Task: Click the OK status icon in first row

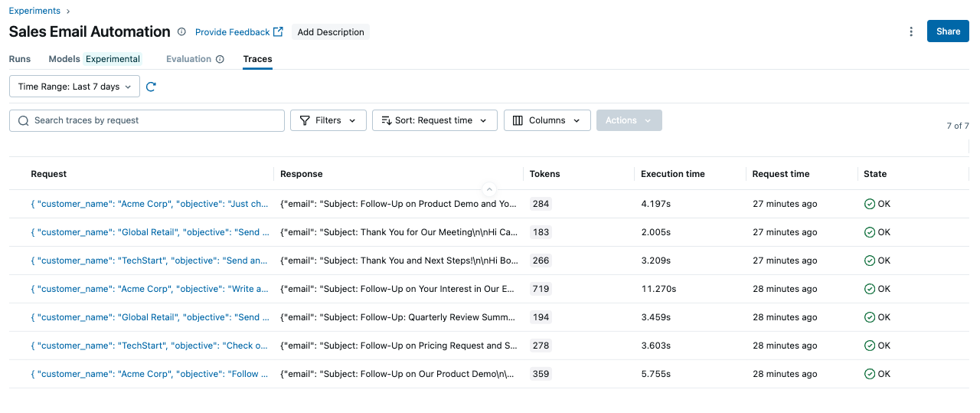Action: (x=869, y=204)
